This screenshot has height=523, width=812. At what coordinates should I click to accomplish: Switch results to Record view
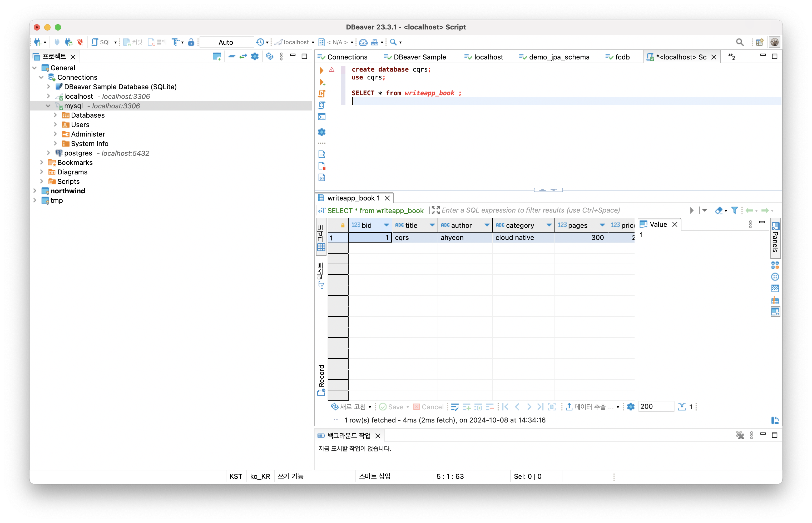pos(321,380)
